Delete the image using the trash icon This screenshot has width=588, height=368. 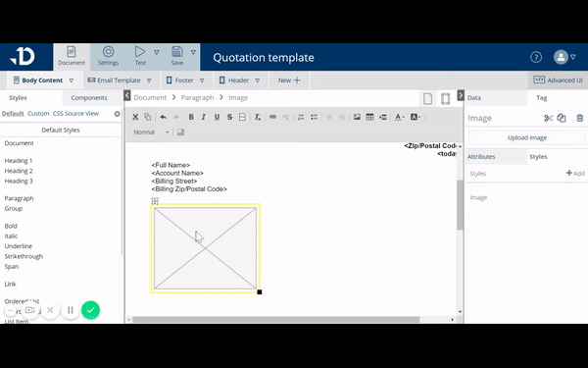(x=580, y=119)
